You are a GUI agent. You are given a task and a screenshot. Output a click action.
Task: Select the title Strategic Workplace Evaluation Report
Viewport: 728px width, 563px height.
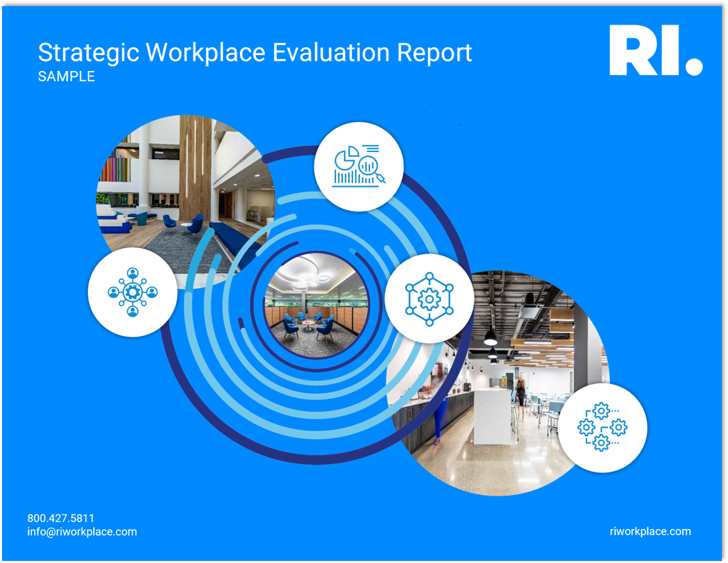click(255, 52)
